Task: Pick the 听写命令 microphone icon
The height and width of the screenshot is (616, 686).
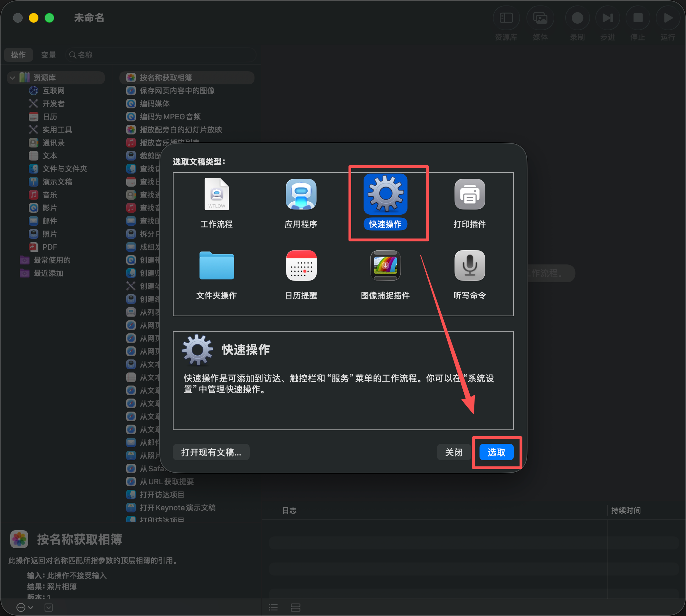Action: point(470,266)
